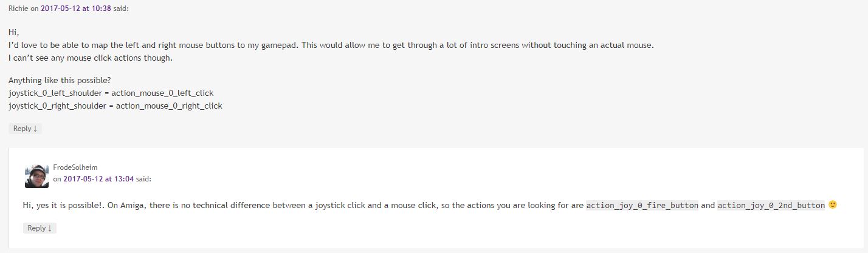This screenshot has width=868, height=253.
Task: Click the "I'd love to be able to map" sentence
Action: [331, 46]
